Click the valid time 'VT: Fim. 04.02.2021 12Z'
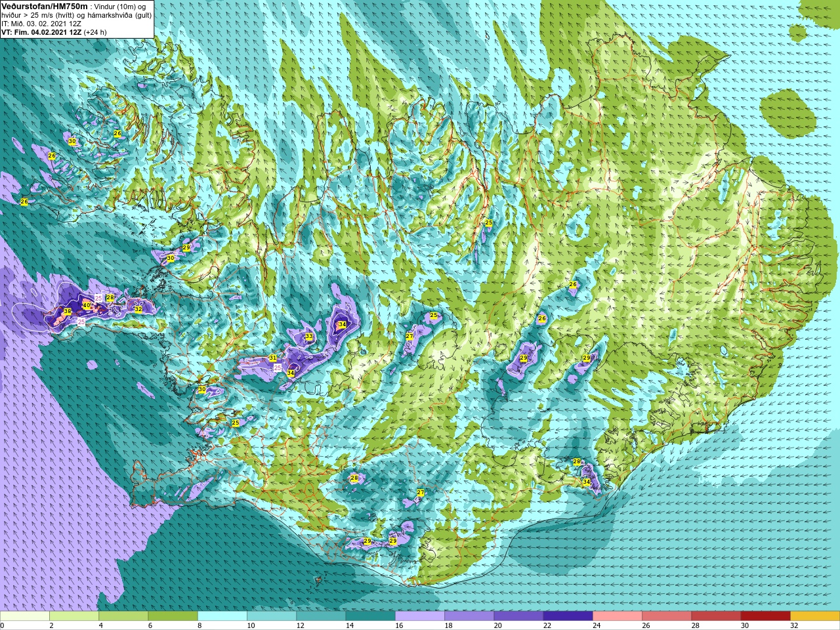Viewport: 840px width, 630px height. pos(41,31)
